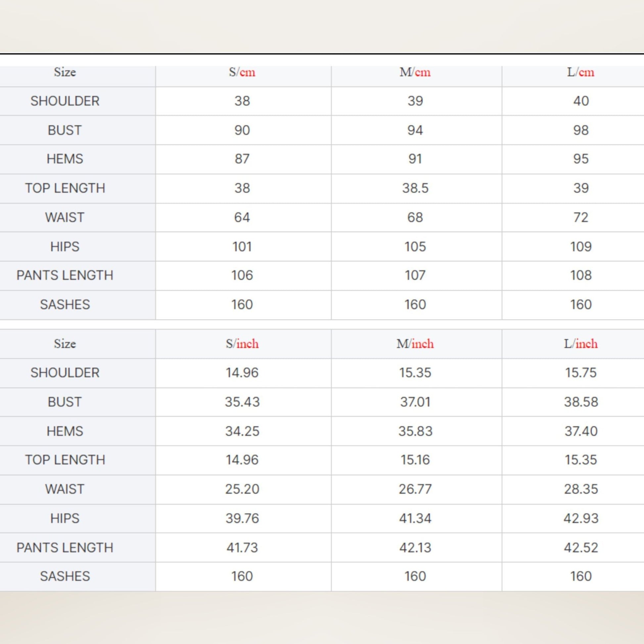Click the Size header of the inch table
This screenshot has height=644, width=644.
tap(65, 344)
